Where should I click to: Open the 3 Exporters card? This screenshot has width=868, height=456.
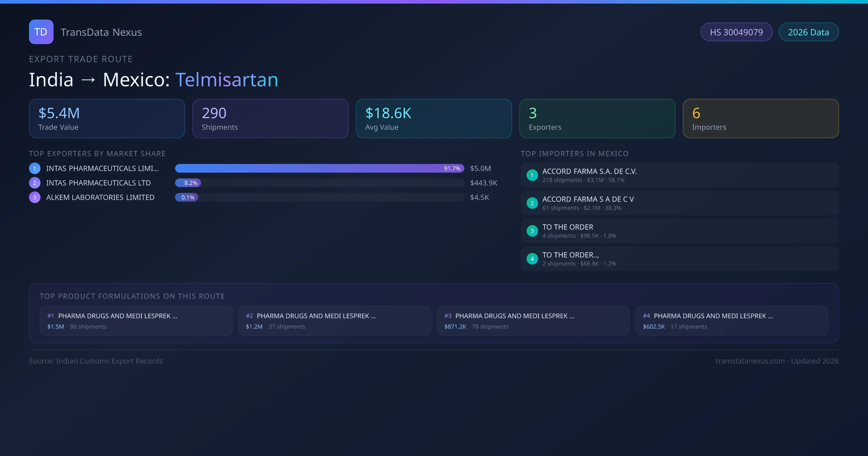point(597,119)
